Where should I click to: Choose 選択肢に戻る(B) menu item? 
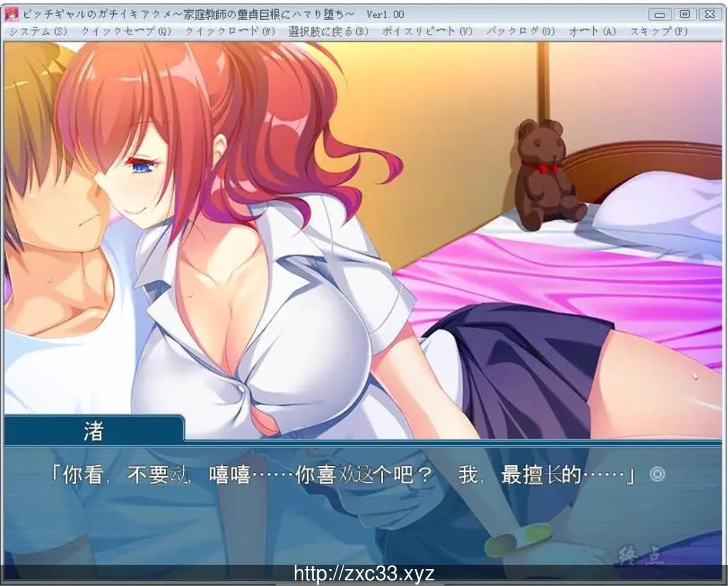pyautogui.click(x=328, y=32)
